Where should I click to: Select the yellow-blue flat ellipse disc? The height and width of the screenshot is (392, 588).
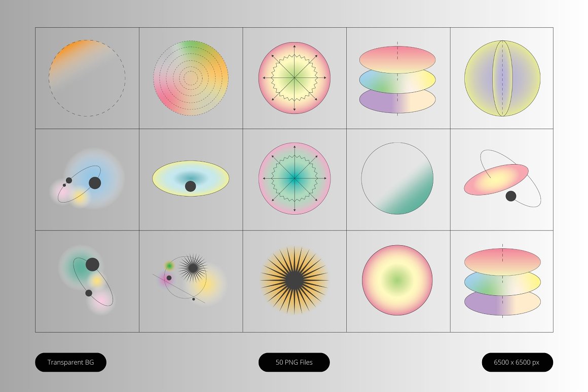pos(191,178)
